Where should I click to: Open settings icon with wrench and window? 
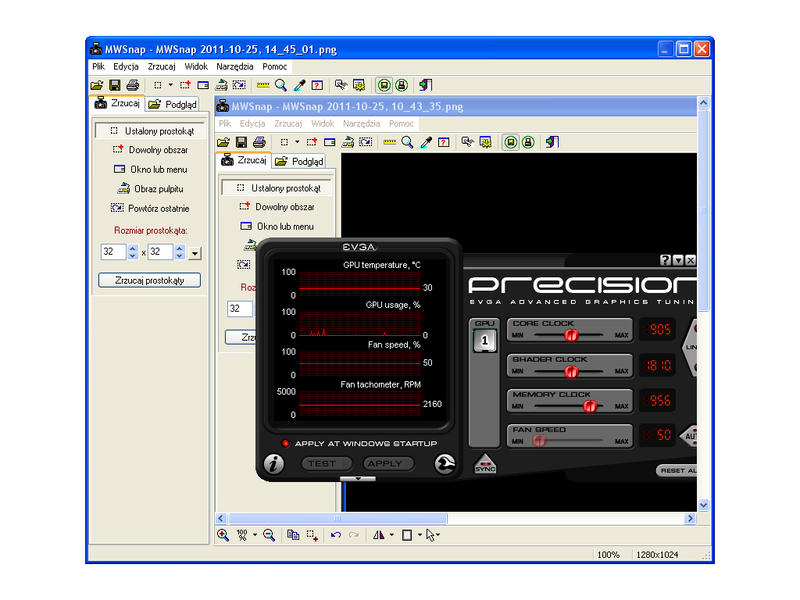tap(341, 85)
